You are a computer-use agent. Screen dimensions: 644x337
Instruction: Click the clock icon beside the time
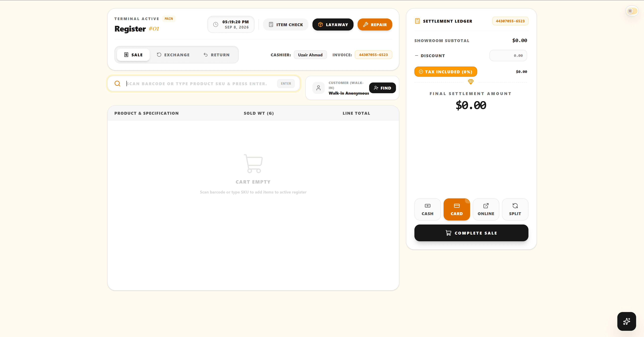(216, 24)
